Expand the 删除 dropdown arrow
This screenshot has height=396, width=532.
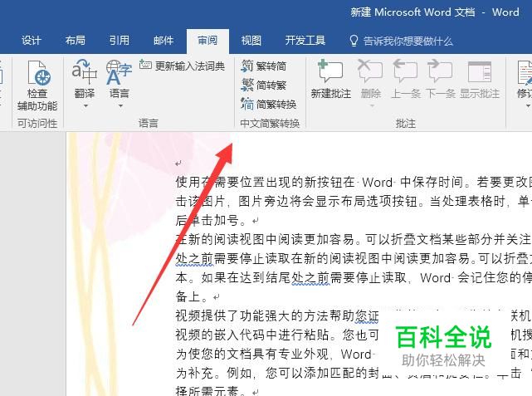pos(372,106)
